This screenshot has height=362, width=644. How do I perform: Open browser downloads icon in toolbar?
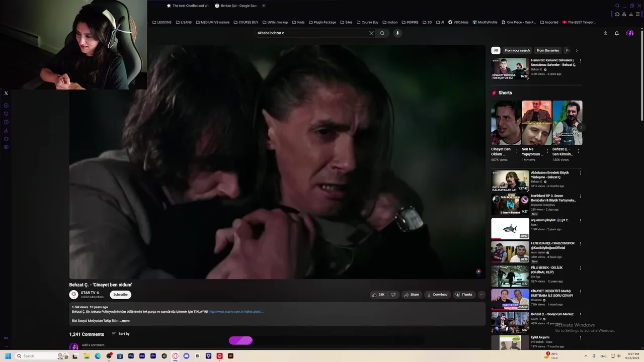click(631, 14)
